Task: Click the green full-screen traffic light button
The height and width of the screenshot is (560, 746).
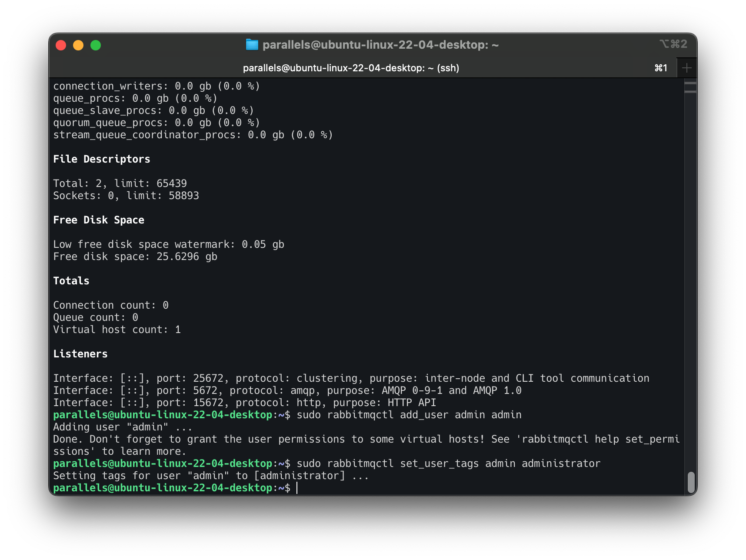Action: point(95,45)
